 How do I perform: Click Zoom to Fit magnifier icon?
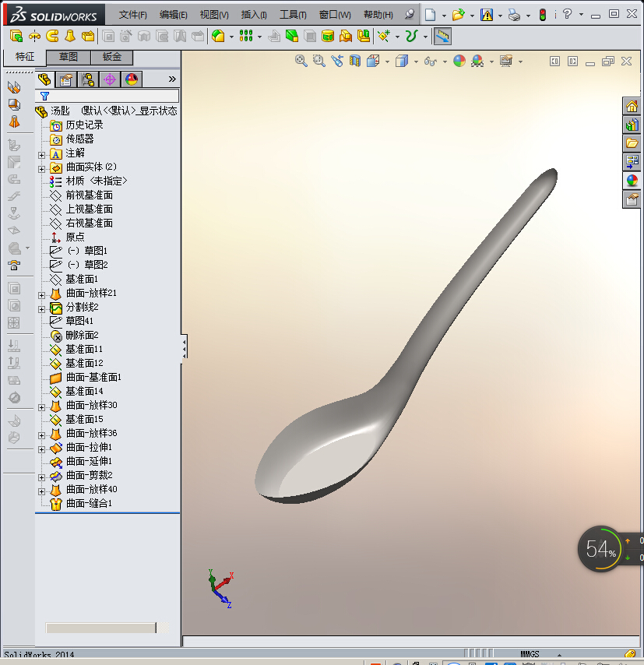pyautogui.click(x=301, y=61)
